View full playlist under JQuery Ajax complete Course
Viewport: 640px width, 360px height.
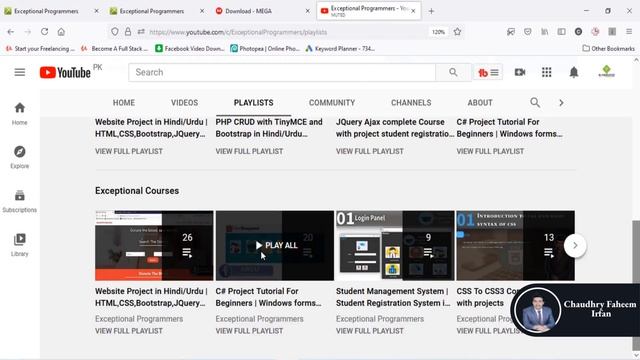coord(369,151)
